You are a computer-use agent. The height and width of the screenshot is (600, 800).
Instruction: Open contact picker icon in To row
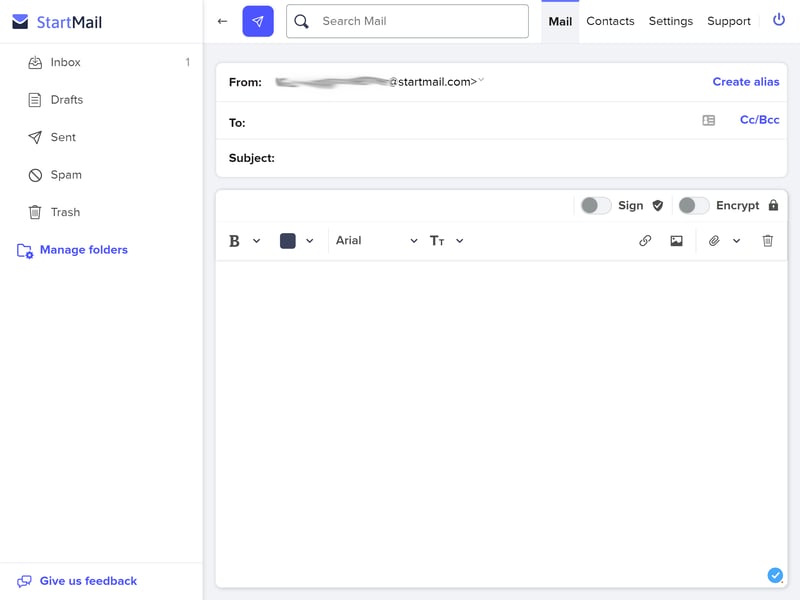(709, 120)
